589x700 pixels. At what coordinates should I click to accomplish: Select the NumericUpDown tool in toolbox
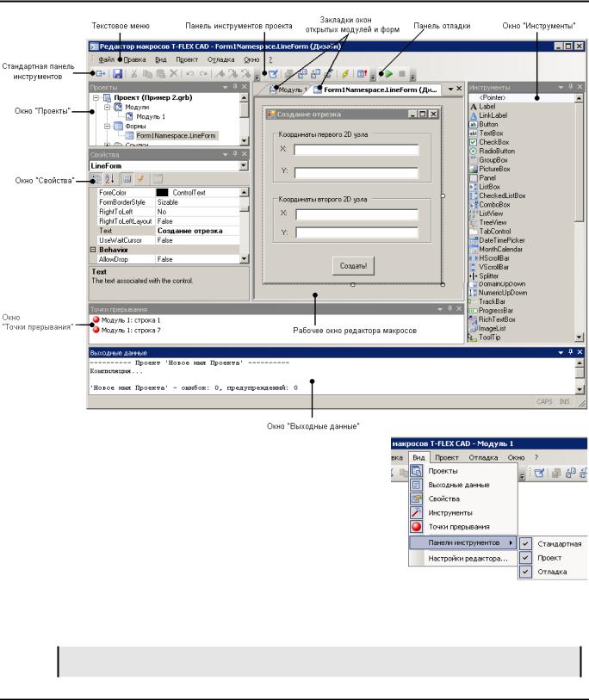[498, 293]
